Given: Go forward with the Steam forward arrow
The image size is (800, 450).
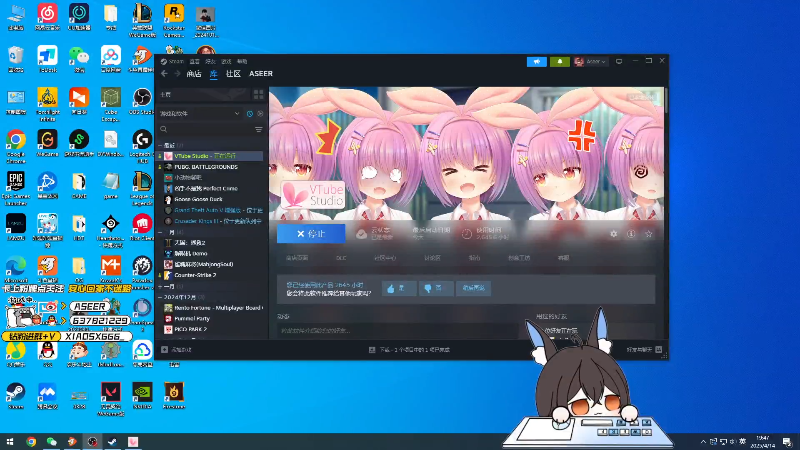Looking at the screenshot, I should (177, 74).
